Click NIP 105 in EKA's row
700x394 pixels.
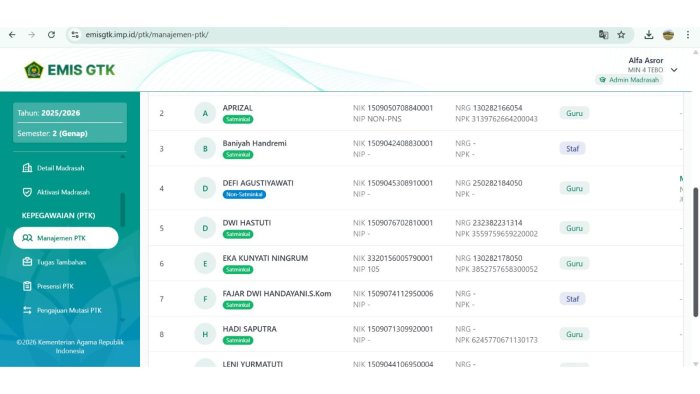pos(366,269)
